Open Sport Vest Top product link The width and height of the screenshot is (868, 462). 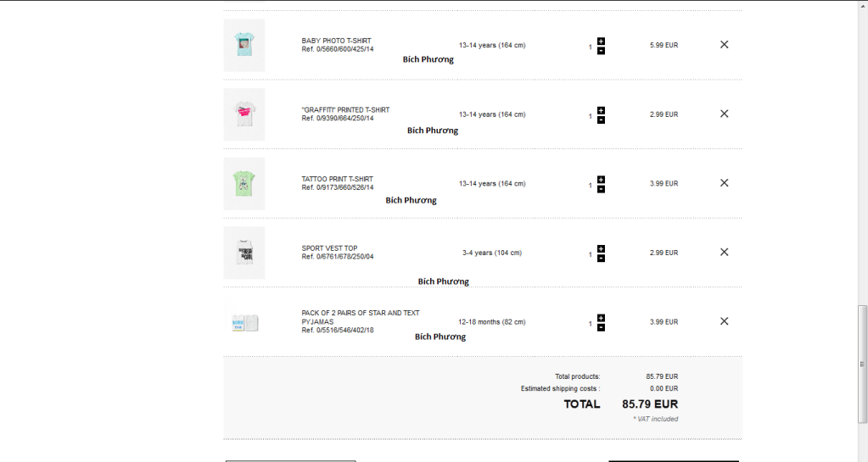[329, 248]
